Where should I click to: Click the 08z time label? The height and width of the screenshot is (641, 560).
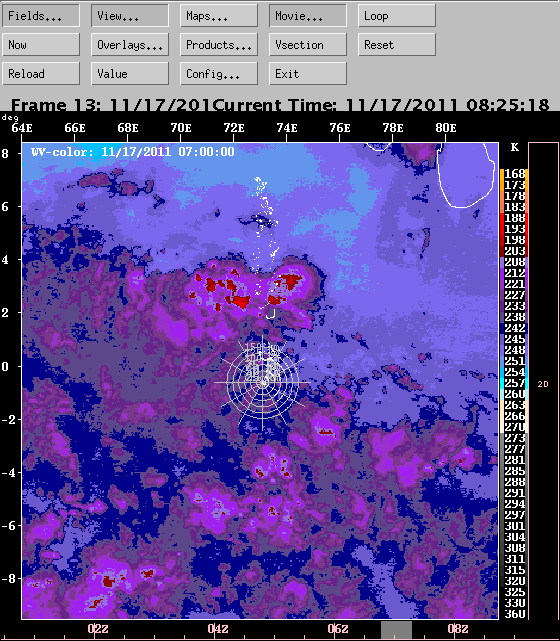pyautogui.click(x=458, y=628)
